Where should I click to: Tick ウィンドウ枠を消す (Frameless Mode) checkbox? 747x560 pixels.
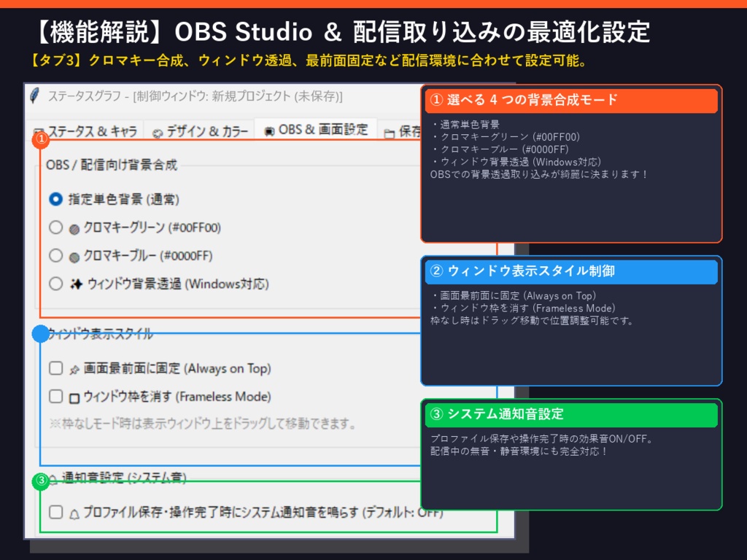point(55,396)
